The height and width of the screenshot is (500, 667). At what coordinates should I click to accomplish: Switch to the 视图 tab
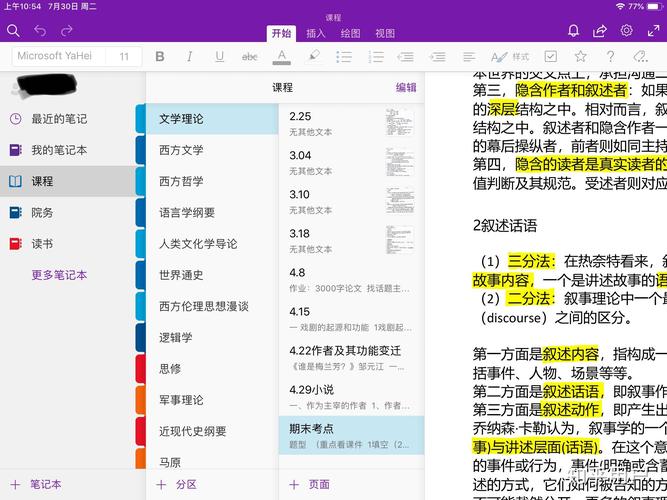(x=385, y=33)
